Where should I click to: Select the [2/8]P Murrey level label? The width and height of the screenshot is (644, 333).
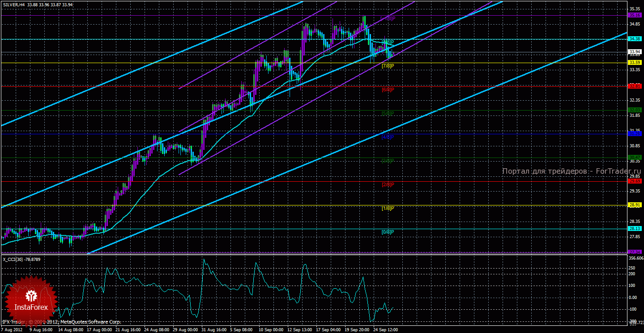click(x=388, y=184)
